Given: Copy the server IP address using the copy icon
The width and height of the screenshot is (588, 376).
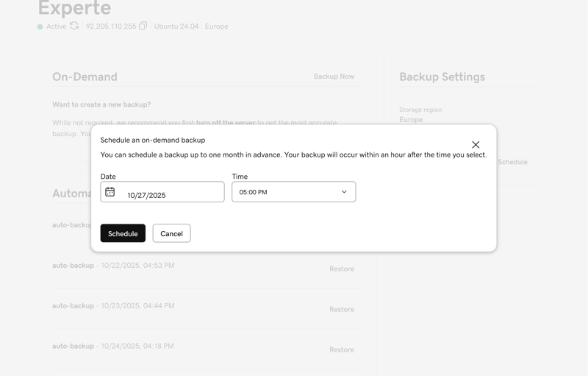Looking at the screenshot, I should pos(143,26).
